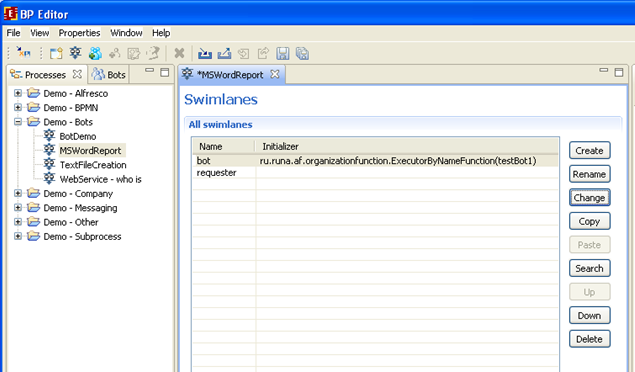Maximize the MSWordReport editor area
The image size is (635, 372).
click(x=619, y=72)
